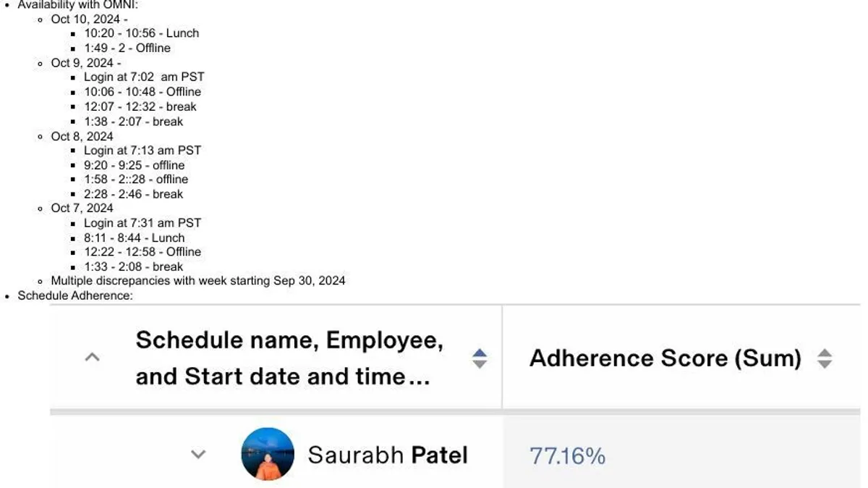
Task: Click the ascending arrow of the Schedule name sorter
Action: click(479, 353)
